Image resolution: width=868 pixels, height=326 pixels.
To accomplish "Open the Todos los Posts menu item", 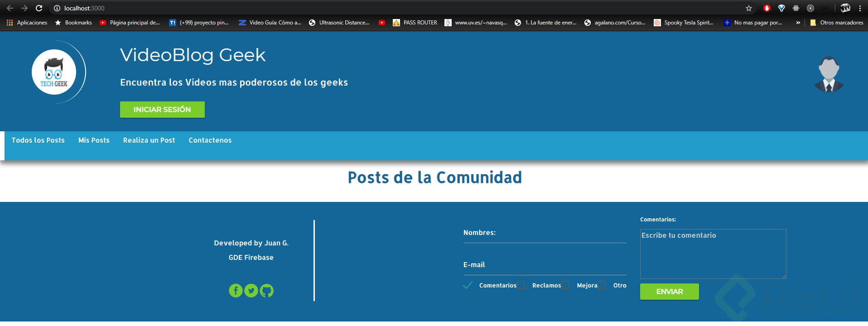I will click(38, 140).
